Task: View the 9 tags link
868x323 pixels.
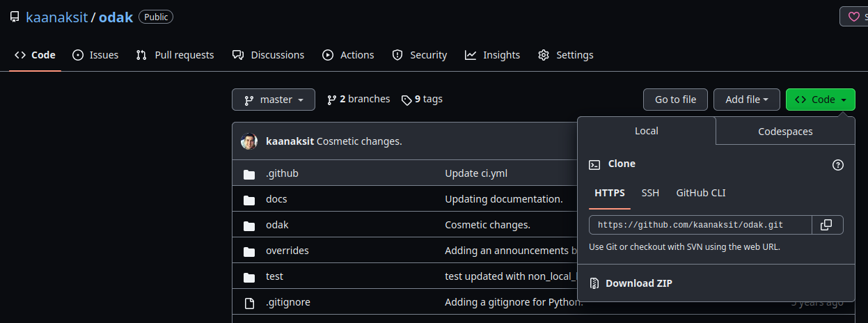Action: pos(422,99)
